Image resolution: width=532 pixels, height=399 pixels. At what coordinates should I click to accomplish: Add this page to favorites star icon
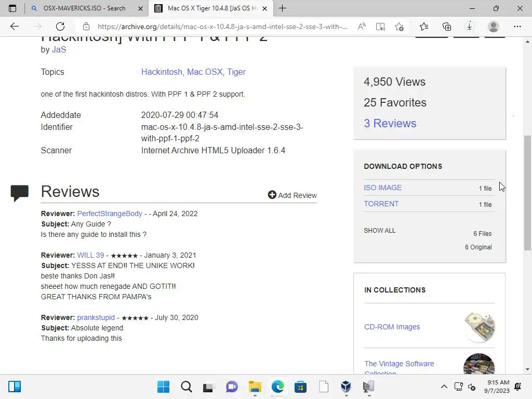pyautogui.click(x=400, y=26)
